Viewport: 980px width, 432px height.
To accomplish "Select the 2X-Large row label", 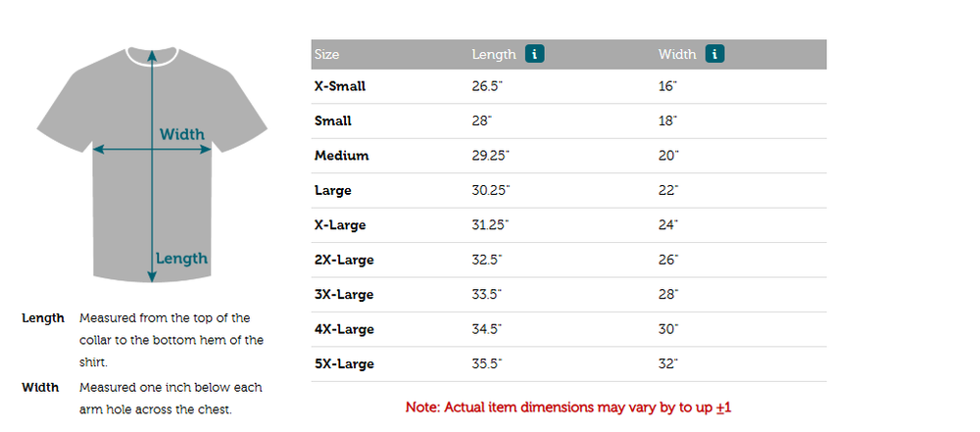I will pyautogui.click(x=344, y=260).
